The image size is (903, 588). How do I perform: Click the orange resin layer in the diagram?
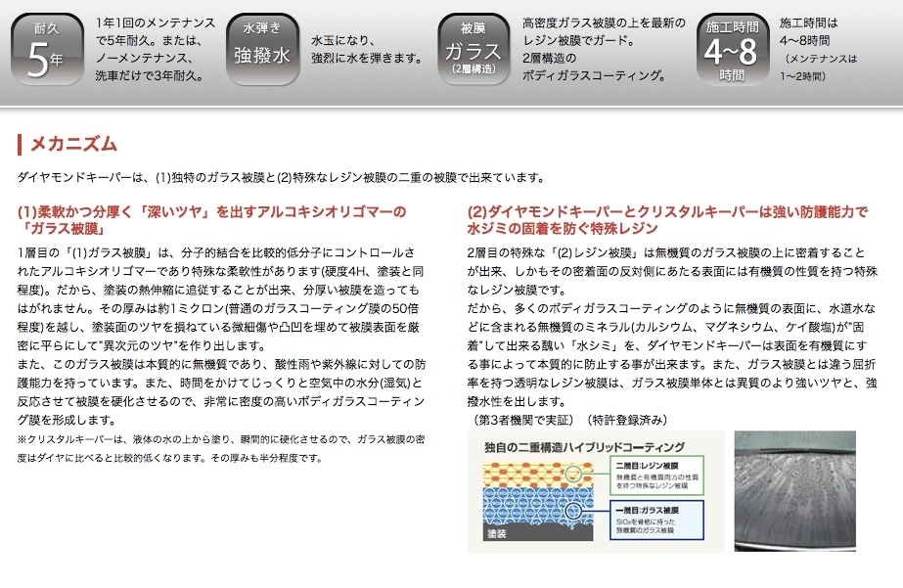530,475
